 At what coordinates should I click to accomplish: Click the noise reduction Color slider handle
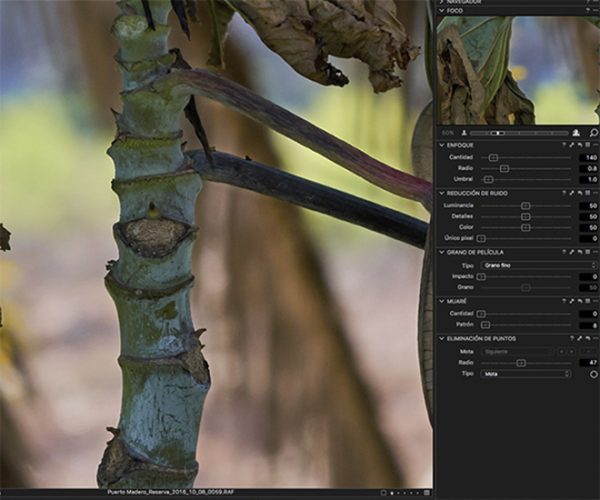[x=526, y=227]
